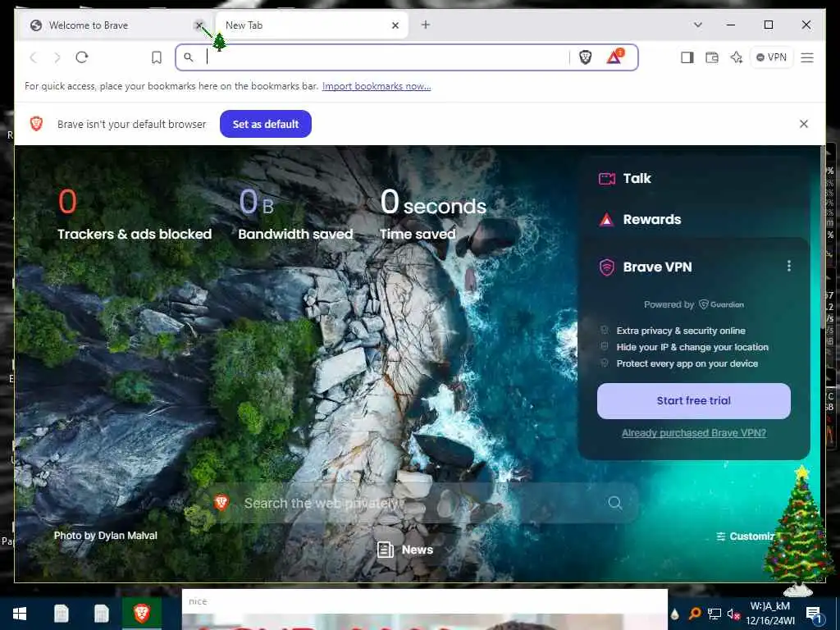The image size is (840, 630).
Task: Click Import bookmarks now link
Action: (x=377, y=86)
